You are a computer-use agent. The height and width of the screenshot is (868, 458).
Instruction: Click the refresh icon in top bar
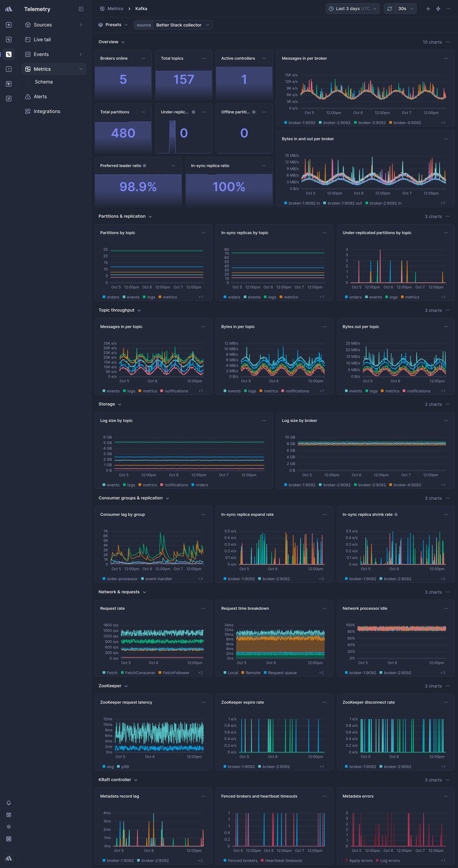click(x=390, y=9)
